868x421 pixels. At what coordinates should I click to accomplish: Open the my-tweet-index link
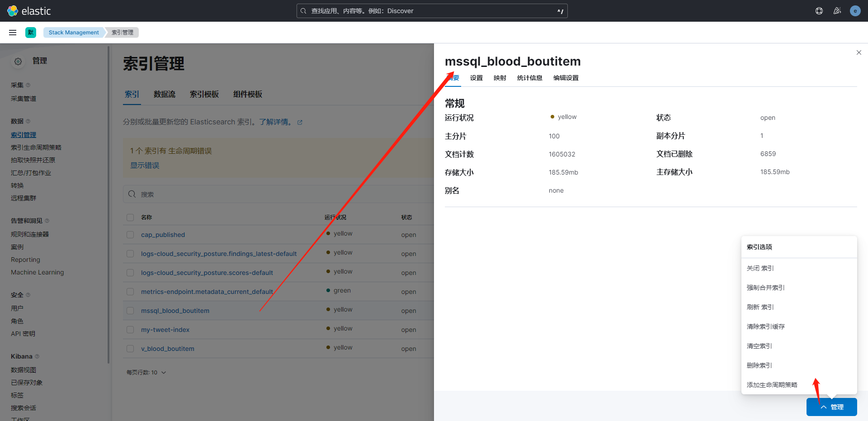click(165, 330)
